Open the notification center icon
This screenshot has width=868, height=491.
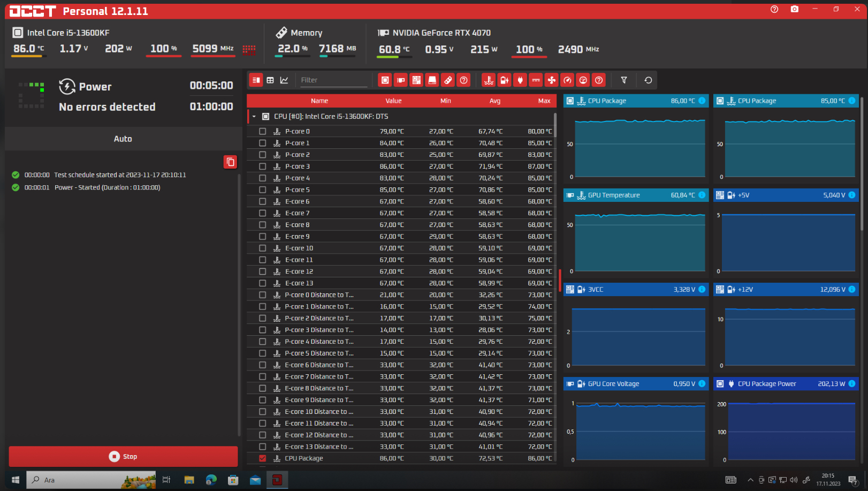click(x=853, y=480)
